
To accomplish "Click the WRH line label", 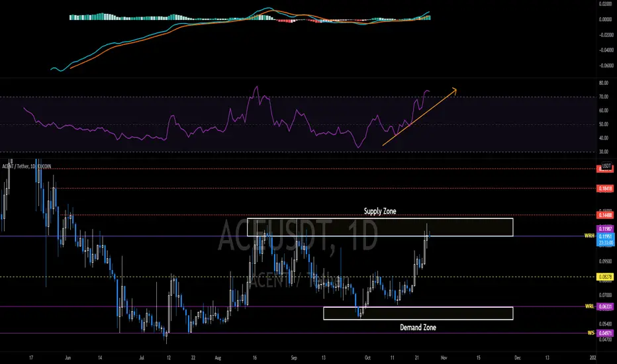I will (x=589, y=236).
